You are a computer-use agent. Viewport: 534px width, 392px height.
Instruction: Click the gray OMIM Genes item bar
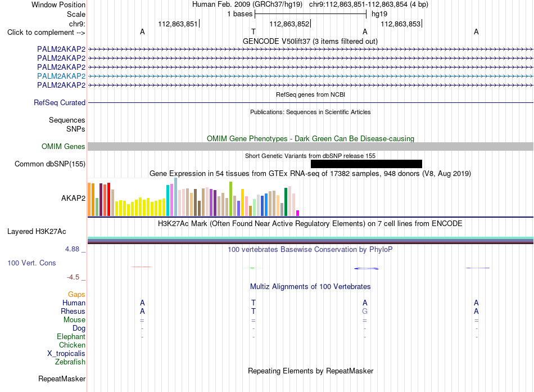310,147
